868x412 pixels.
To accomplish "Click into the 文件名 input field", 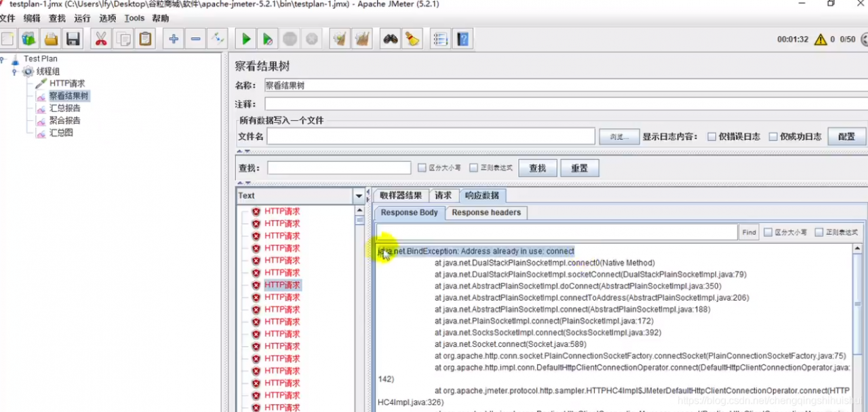I will point(431,136).
